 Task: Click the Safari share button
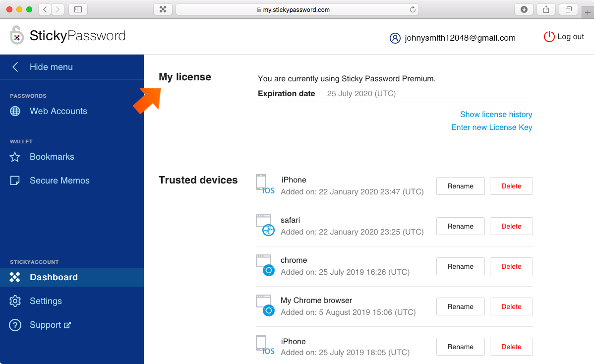(546, 9)
